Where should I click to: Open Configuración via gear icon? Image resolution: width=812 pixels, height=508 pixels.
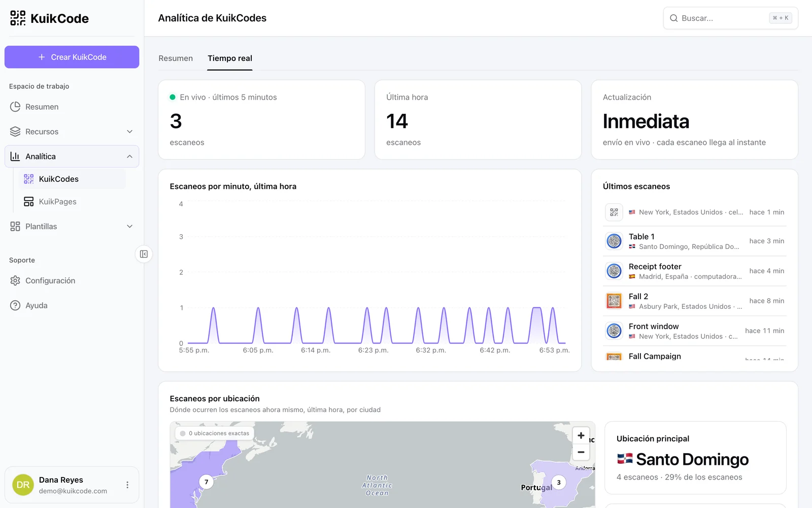pos(15,280)
